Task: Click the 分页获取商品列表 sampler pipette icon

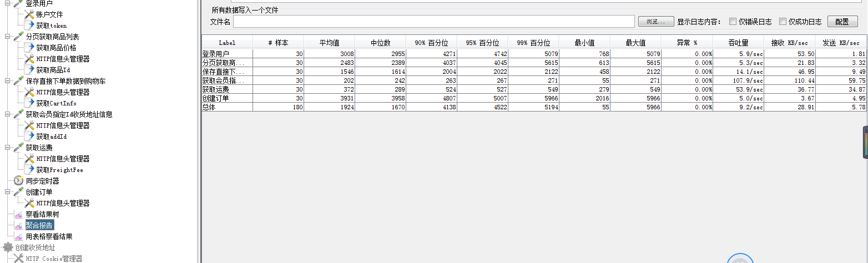Action: [x=19, y=37]
